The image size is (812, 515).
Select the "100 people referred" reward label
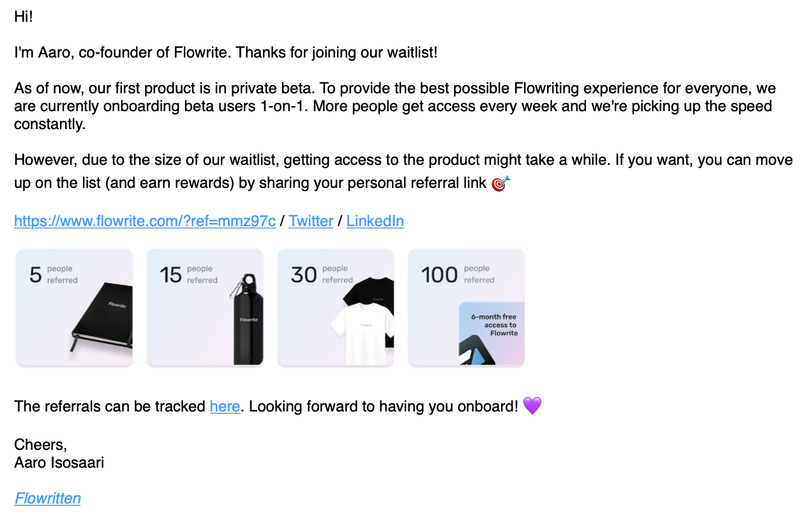point(458,275)
